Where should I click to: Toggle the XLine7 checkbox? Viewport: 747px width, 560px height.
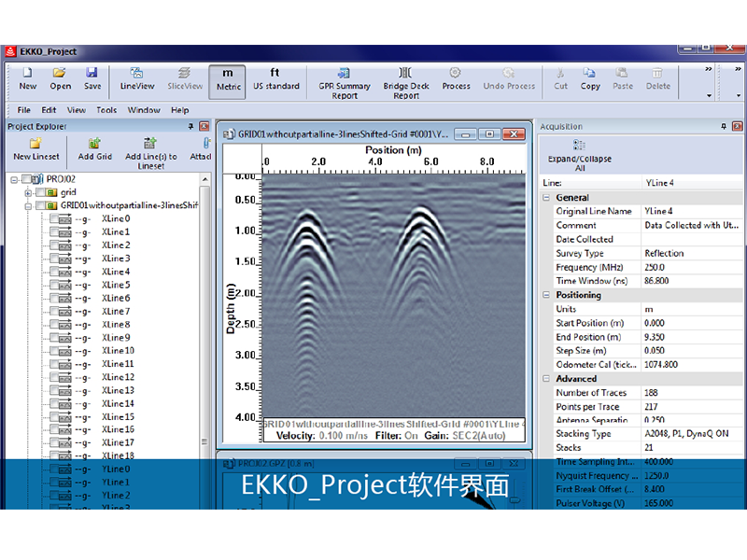click(54, 312)
